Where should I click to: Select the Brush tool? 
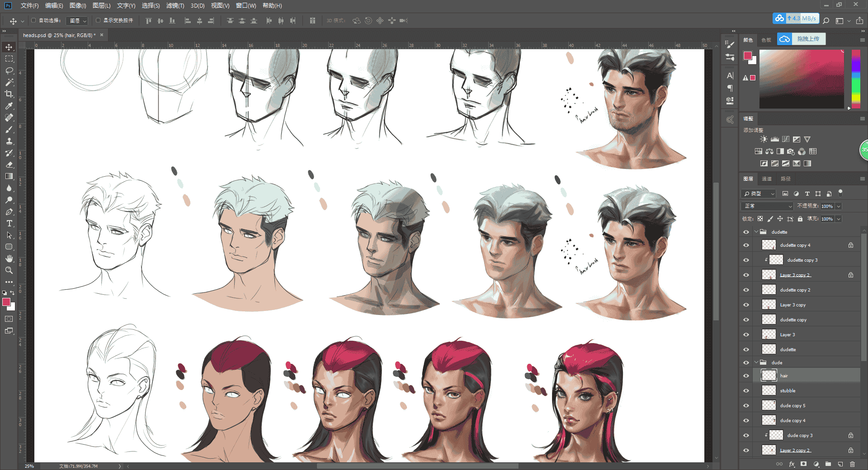coord(9,129)
